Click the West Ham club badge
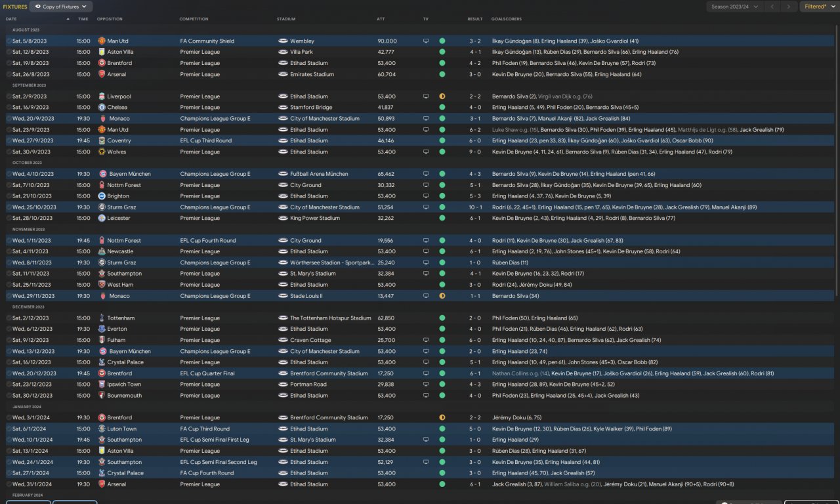Viewport: 840px width, 504px height. coord(102,285)
